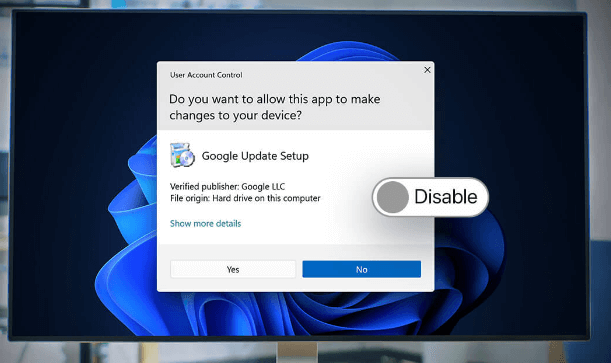Toggle the Disable switch

pyautogui.click(x=430, y=197)
